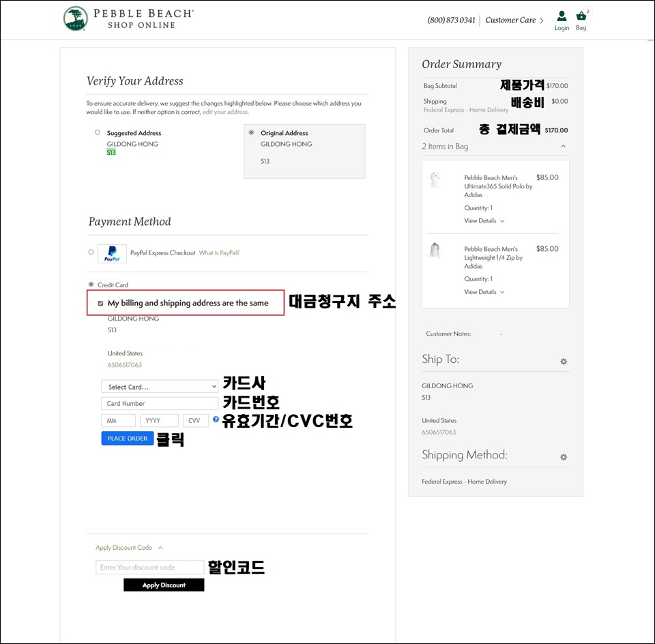Click the Customer Notes label
This screenshot has width=655, height=644.
coord(448,334)
